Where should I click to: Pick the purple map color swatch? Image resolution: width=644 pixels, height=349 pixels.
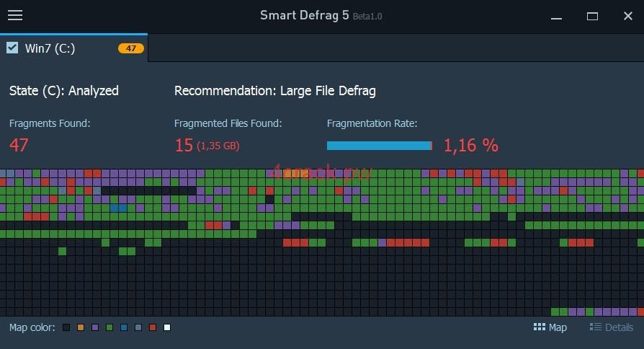[x=95, y=327]
